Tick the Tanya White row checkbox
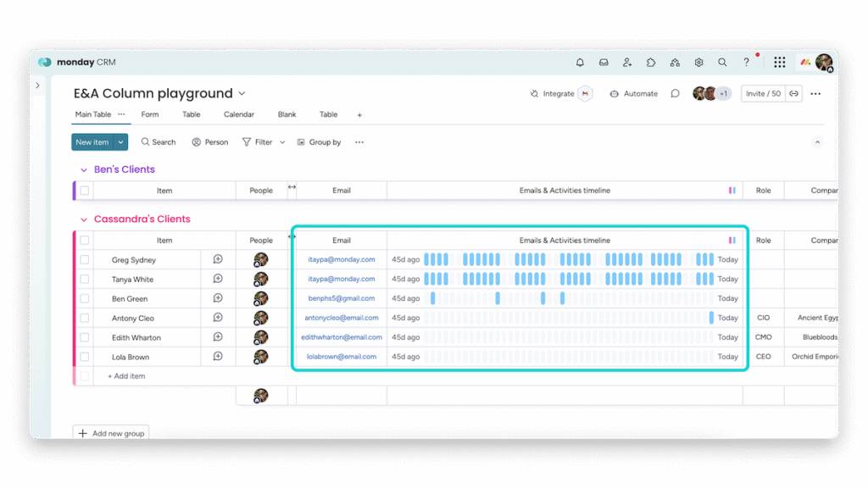This screenshot has width=868, height=488. tap(84, 279)
